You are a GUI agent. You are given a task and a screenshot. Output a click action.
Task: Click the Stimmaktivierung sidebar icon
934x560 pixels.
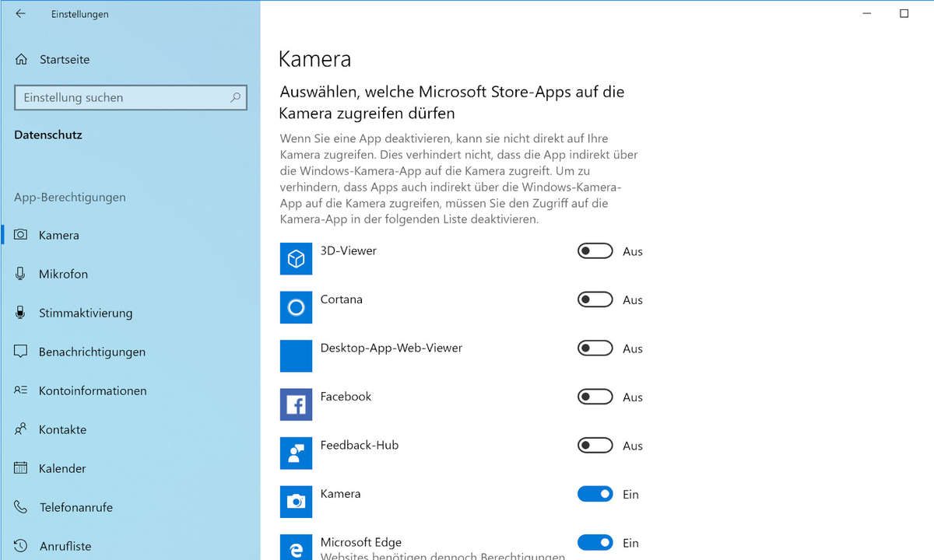(x=21, y=313)
